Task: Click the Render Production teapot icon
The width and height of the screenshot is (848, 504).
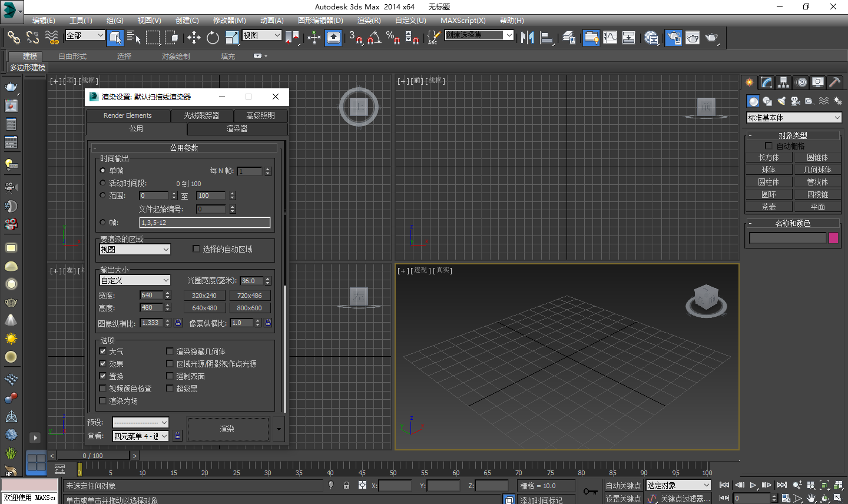Action: point(711,38)
